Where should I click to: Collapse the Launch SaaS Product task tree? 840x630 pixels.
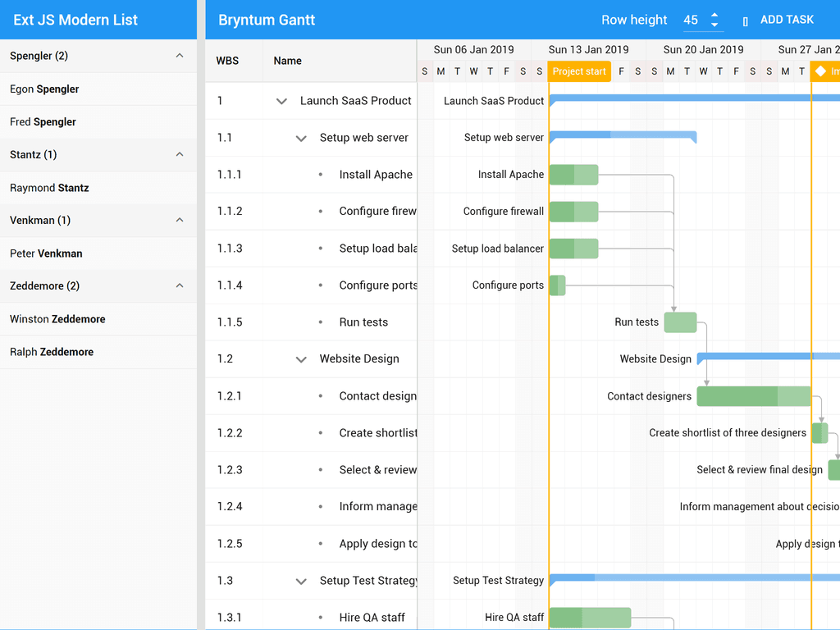tap(282, 100)
